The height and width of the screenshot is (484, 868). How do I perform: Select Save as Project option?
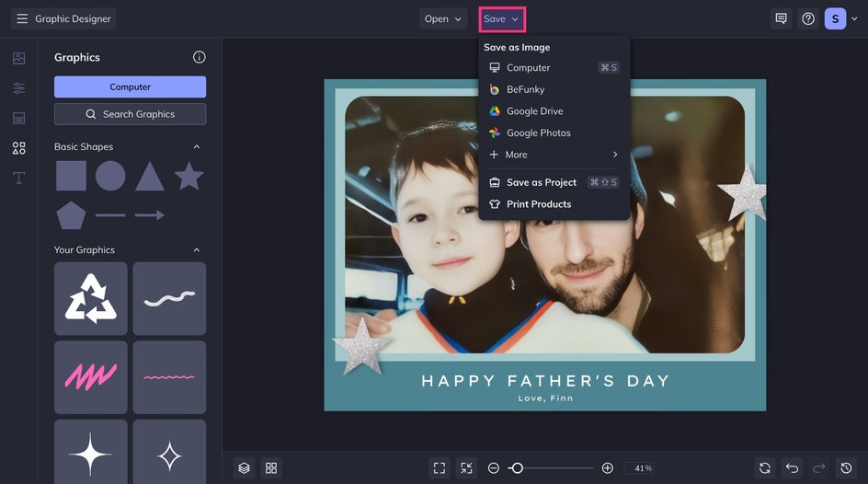[x=541, y=182]
